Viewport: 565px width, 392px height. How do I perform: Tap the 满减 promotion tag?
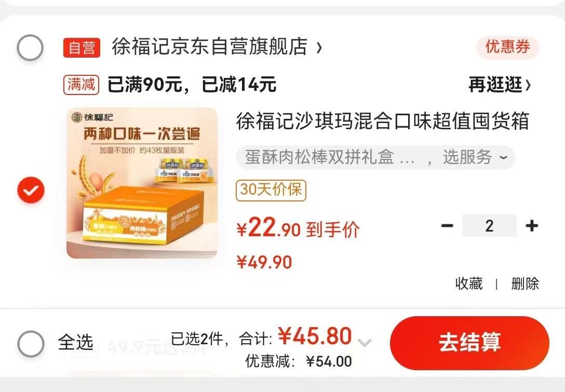click(81, 85)
